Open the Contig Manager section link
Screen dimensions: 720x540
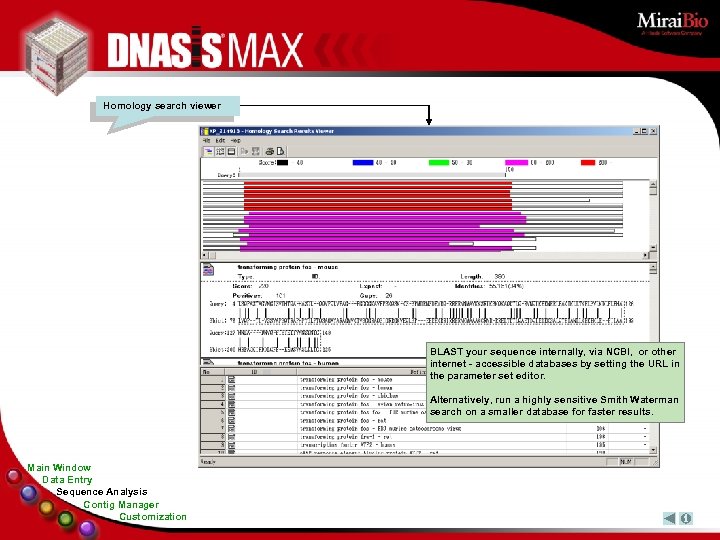121,505
